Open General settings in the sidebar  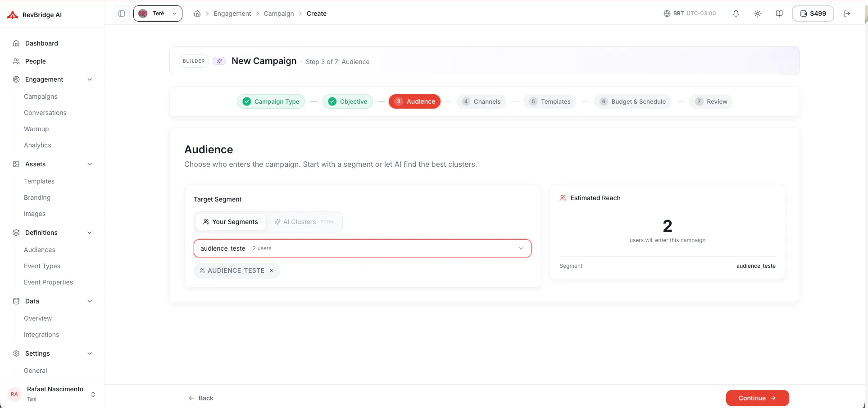[36, 371]
